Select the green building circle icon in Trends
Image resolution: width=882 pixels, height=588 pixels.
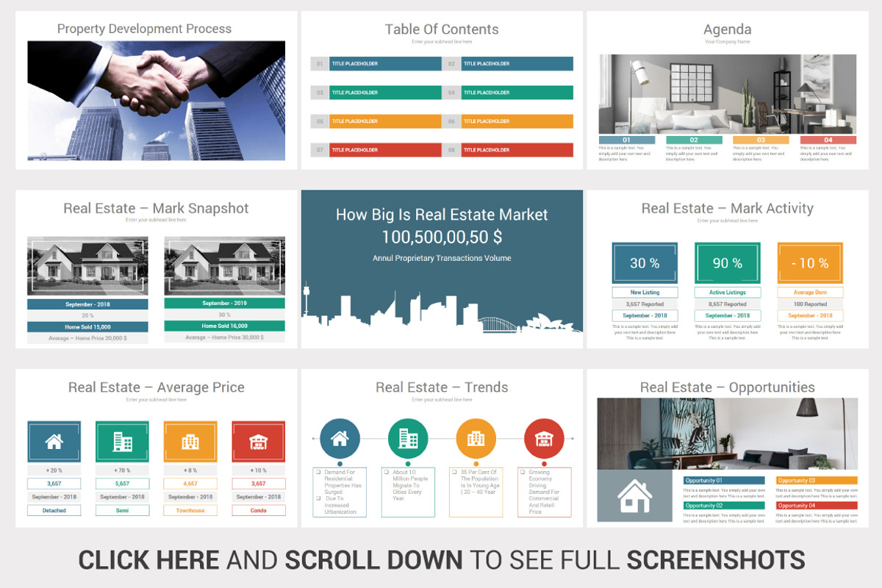[408, 439]
